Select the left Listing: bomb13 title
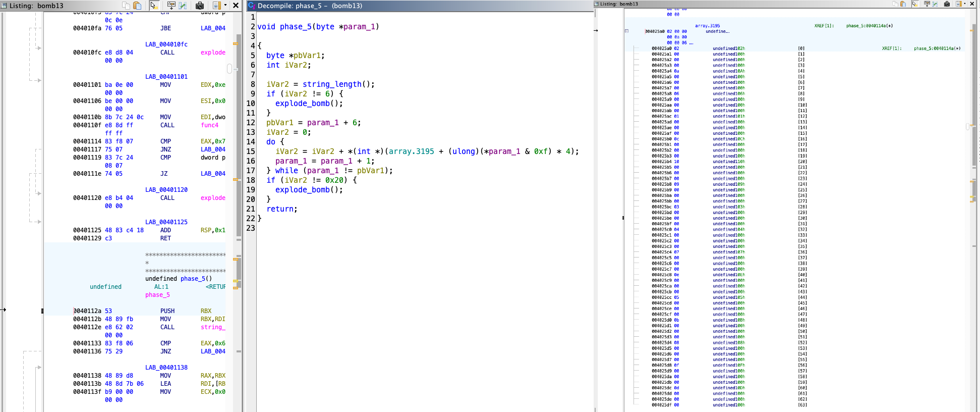The width and height of the screenshot is (980, 412). click(36, 6)
